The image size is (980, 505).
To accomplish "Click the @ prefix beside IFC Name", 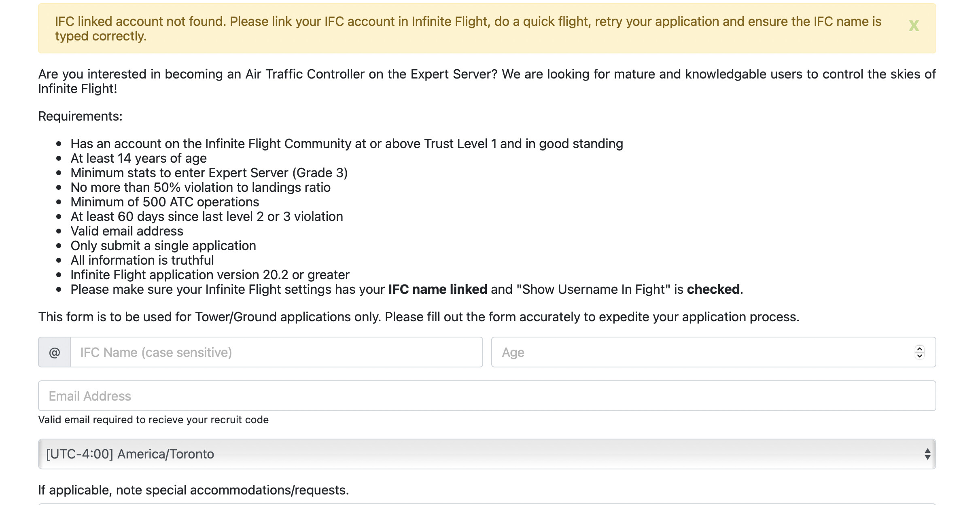I will [55, 352].
